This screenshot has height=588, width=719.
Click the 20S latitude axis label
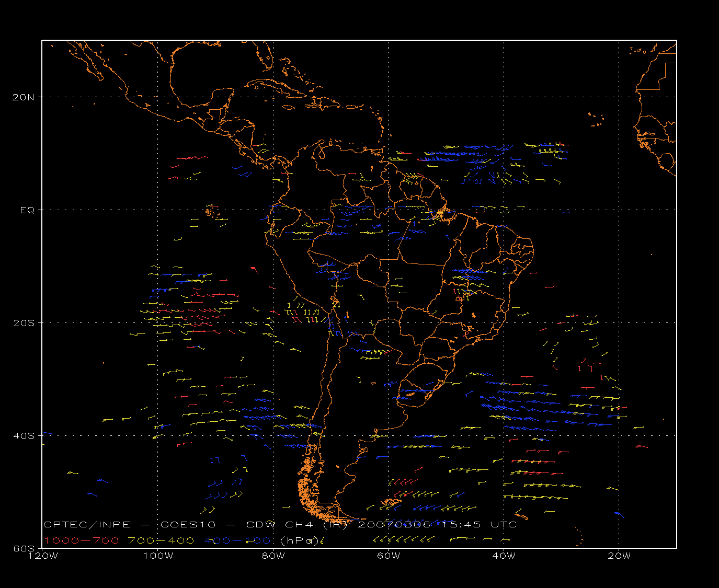pos(25,322)
